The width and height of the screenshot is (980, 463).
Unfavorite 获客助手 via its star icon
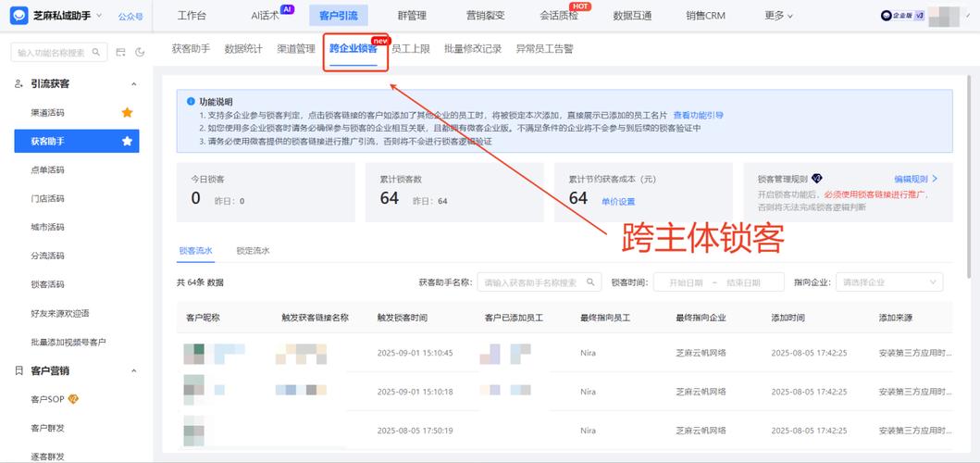point(128,142)
